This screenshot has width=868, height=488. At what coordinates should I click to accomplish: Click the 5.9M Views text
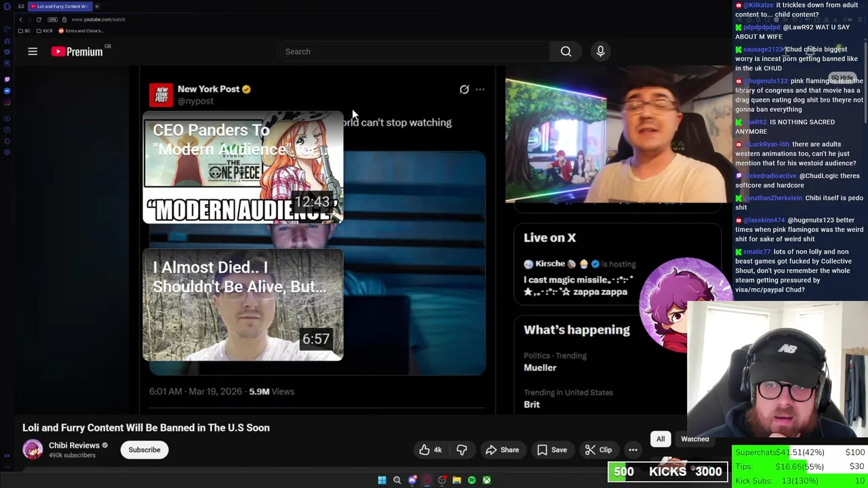click(271, 391)
